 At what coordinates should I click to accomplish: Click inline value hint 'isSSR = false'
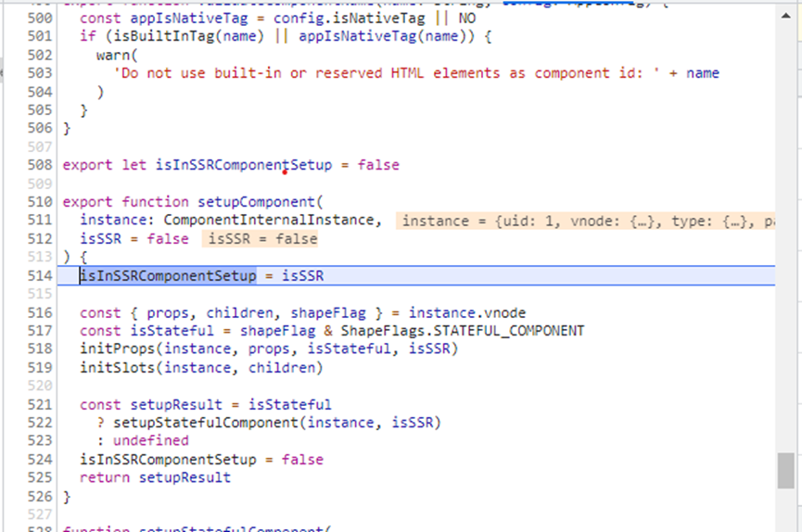(x=260, y=239)
